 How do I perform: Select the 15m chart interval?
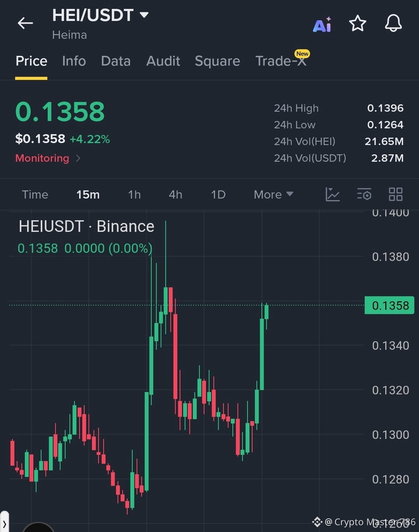[x=88, y=194]
